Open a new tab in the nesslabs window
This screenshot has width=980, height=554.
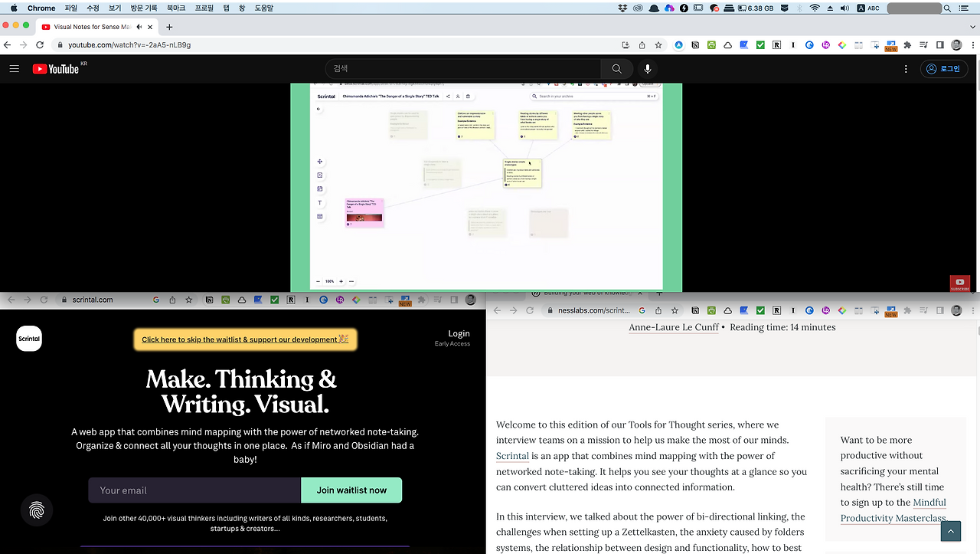click(x=660, y=293)
